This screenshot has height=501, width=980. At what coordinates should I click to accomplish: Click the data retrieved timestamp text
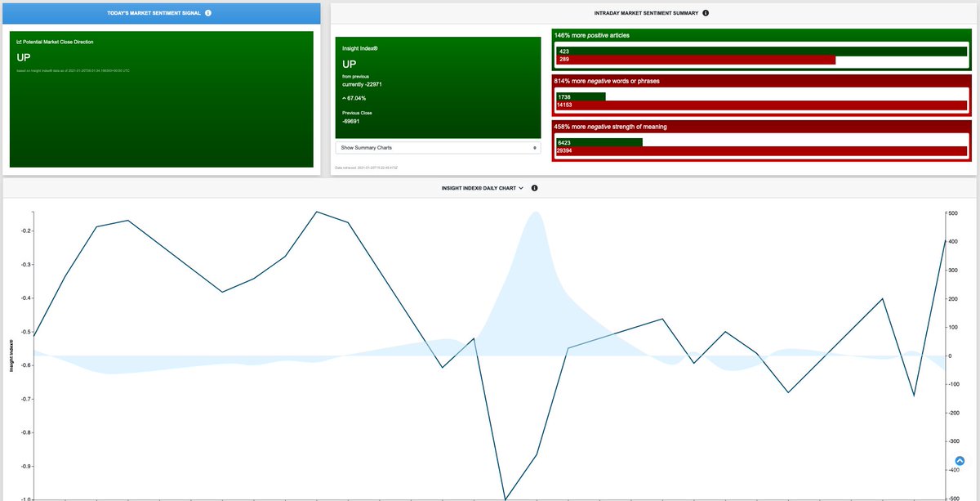tap(367, 166)
